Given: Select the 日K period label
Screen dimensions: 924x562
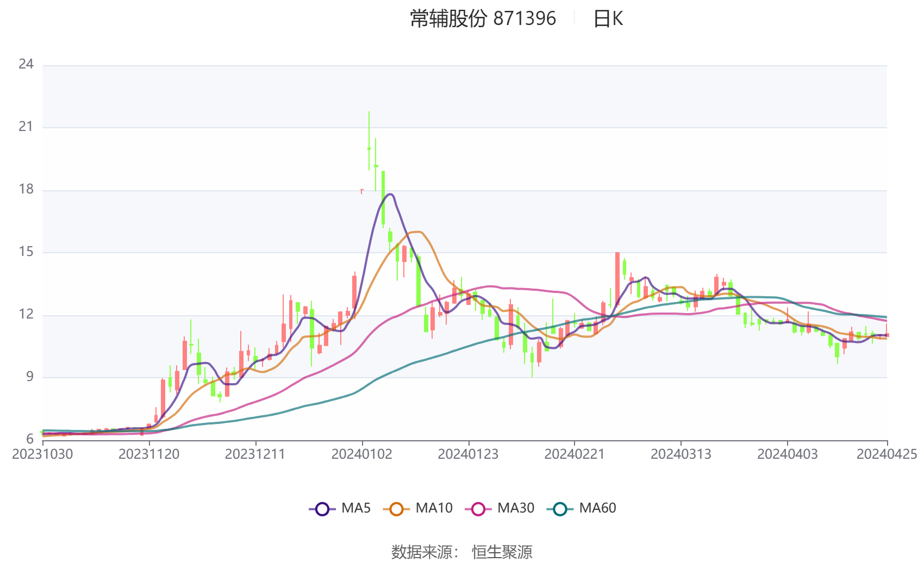Looking at the screenshot, I should coord(608,19).
